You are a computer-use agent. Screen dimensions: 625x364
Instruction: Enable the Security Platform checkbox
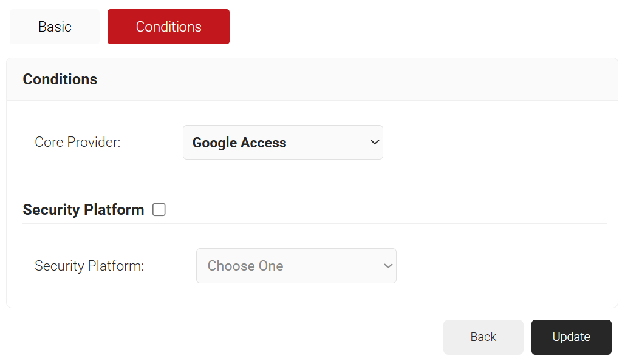pos(159,210)
